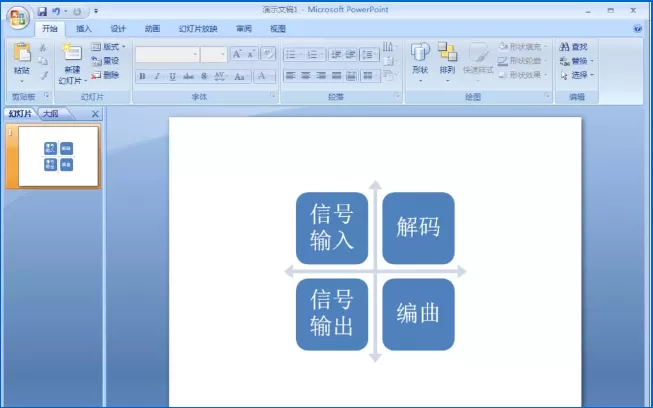Open the font name combo box
This screenshot has width=653, height=408.
pyautogui.click(x=167, y=55)
